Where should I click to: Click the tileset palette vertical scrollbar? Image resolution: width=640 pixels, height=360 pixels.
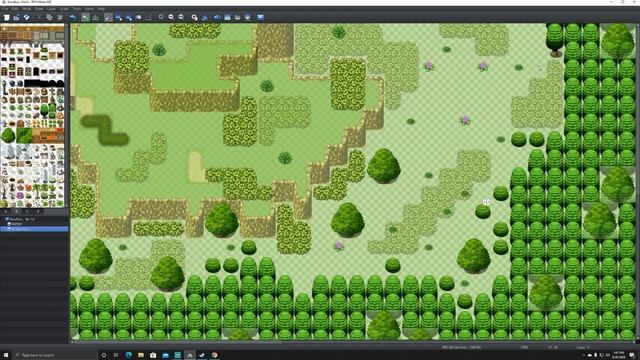click(67, 116)
